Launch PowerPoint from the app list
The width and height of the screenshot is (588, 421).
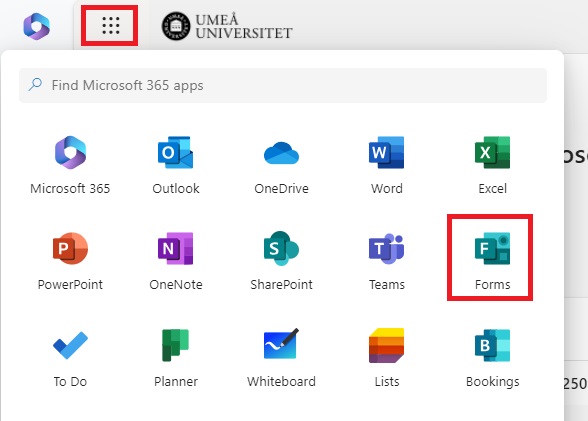(x=70, y=261)
